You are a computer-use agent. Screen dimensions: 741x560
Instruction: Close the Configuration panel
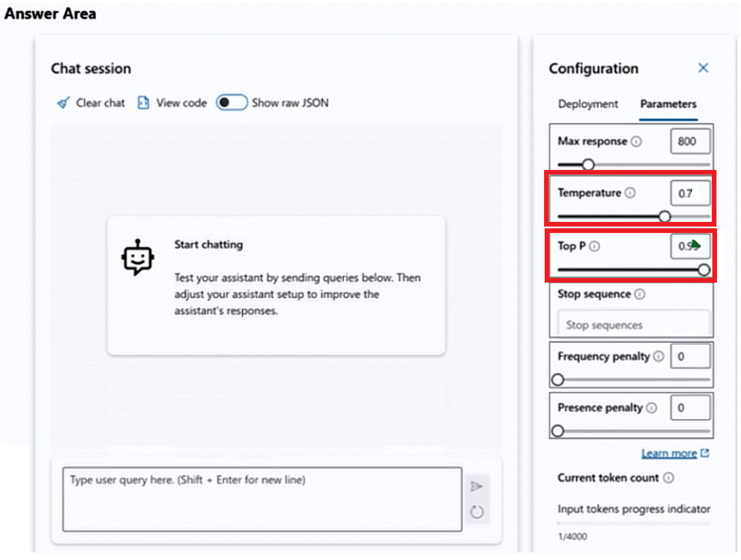point(703,68)
